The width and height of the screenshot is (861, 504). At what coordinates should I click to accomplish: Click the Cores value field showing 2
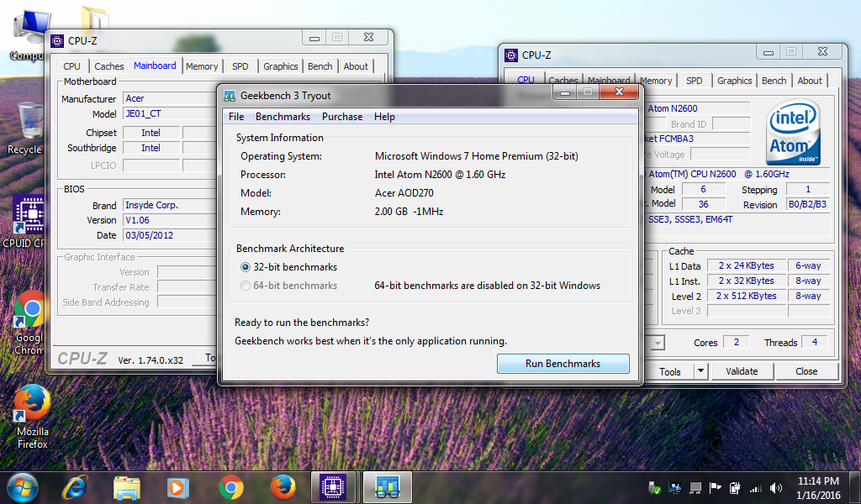click(736, 342)
